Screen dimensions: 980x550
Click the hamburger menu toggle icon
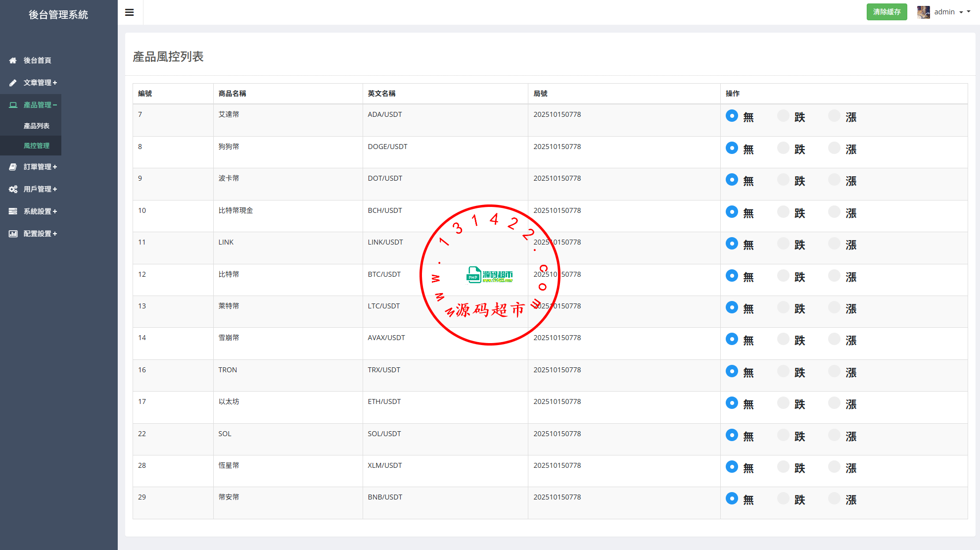130,12
